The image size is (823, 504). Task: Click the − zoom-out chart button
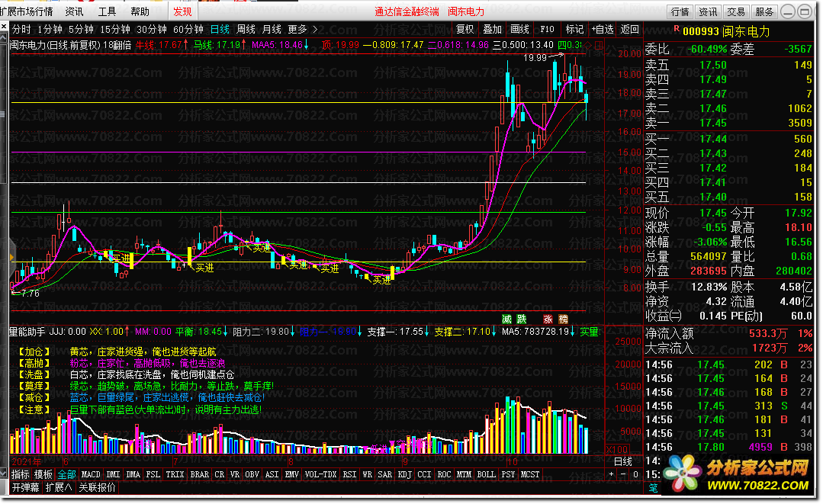coord(623,474)
